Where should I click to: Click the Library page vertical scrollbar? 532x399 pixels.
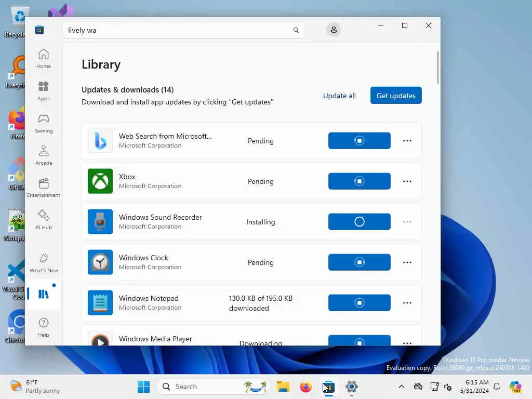coord(437,68)
